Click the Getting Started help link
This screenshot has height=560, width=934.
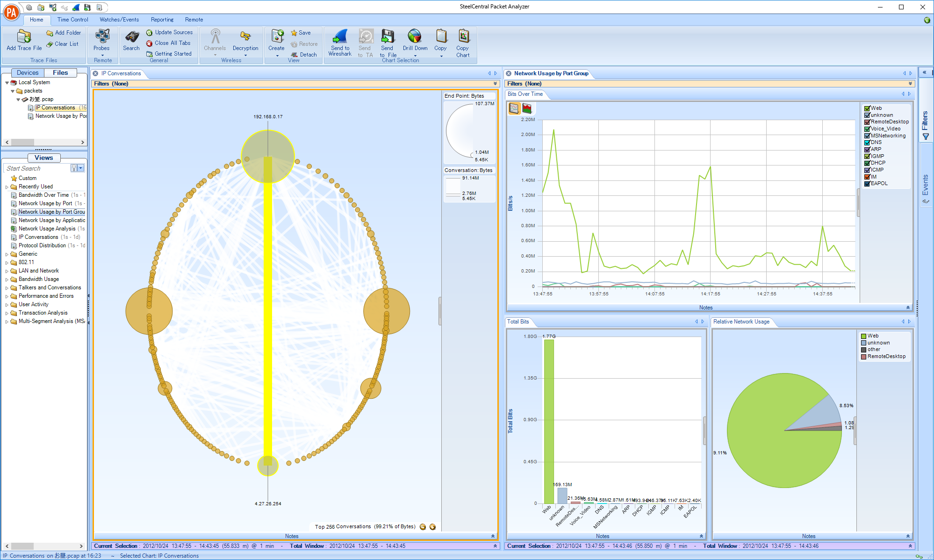169,52
